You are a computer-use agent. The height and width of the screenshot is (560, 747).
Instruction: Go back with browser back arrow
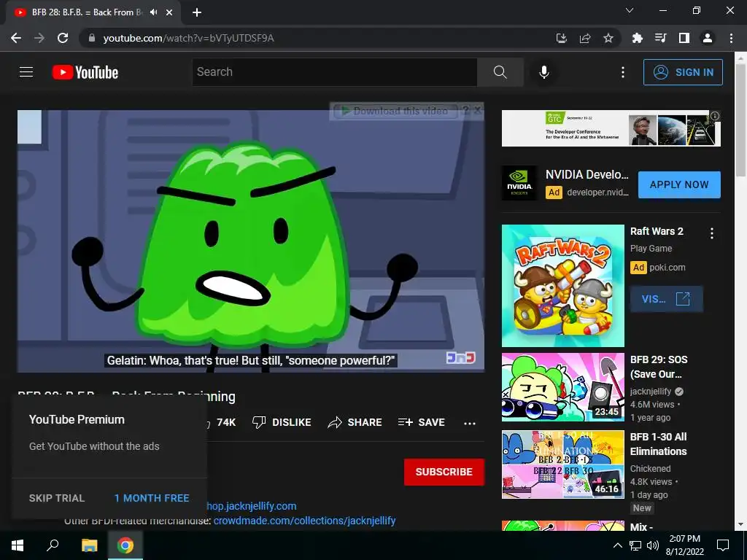click(16, 38)
